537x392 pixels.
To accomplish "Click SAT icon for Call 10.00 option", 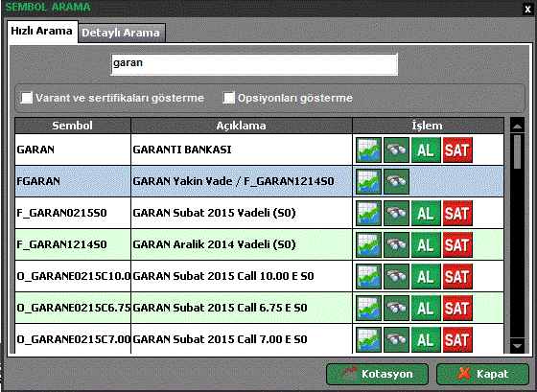I will (457, 276).
